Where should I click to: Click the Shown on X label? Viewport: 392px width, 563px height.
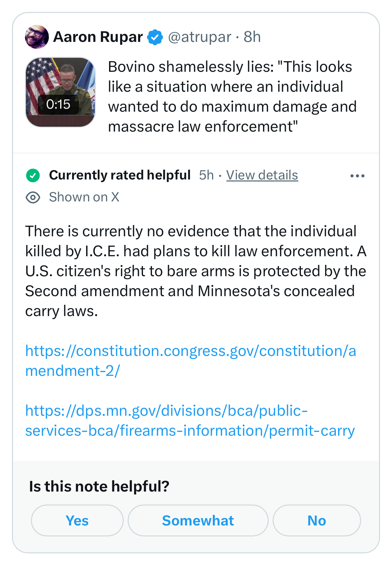pyautogui.click(x=84, y=197)
